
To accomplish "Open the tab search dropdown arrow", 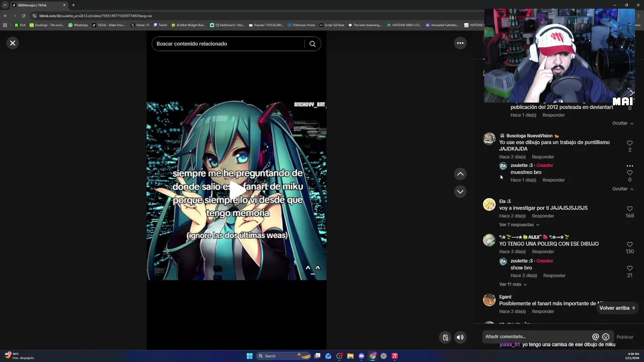I will tap(5, 5).
